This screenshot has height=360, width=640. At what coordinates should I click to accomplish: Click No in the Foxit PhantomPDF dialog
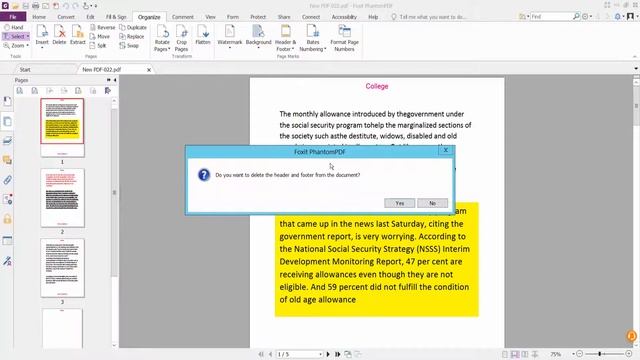click(x=432, y=203)
